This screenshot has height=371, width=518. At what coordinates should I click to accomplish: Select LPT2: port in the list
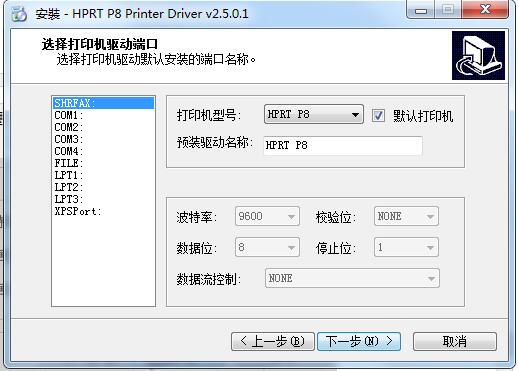click(x=103, y=187)
